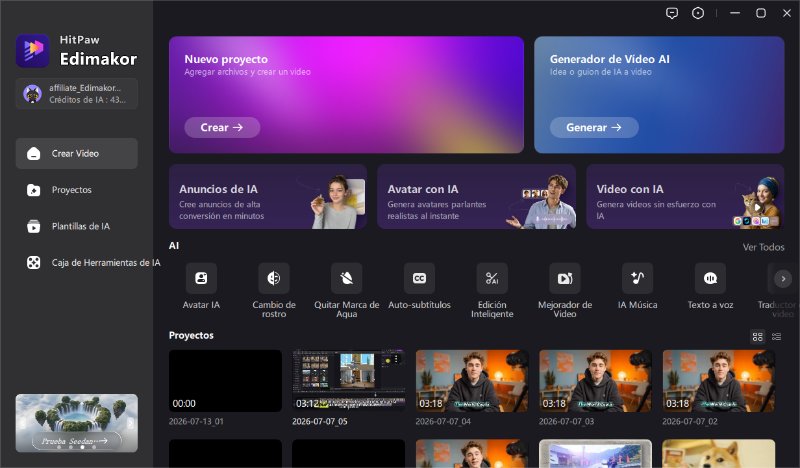This screenshot has height=468, width=800.
Task: Open Mejorador de Video tool
Action: coord(565,278)
